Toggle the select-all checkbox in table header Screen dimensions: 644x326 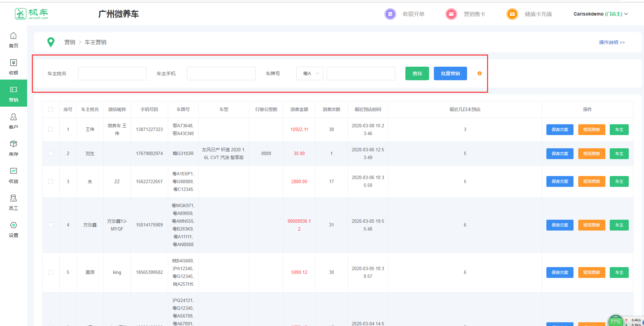coord(51,109)
